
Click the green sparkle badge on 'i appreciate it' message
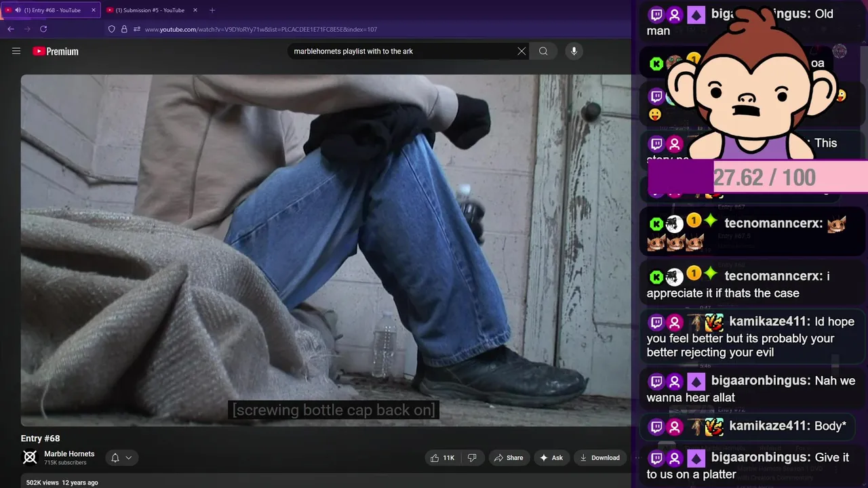pyautogui.click(x=711, y=274)
